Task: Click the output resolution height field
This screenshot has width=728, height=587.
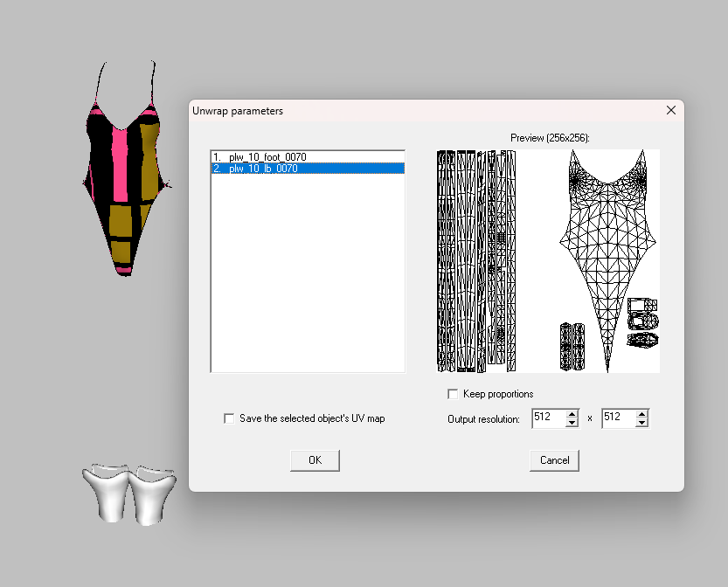Action: (x=618, y=418)
